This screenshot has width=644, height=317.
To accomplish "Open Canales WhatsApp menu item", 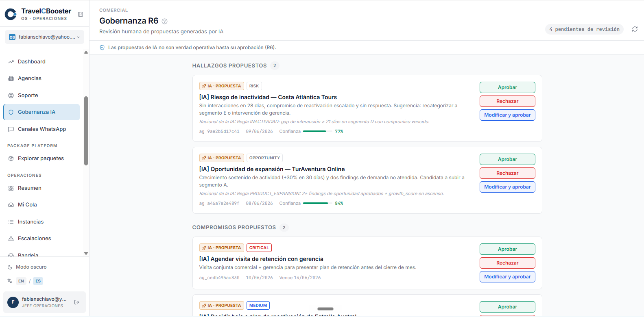I will click(x=41, y=129).
